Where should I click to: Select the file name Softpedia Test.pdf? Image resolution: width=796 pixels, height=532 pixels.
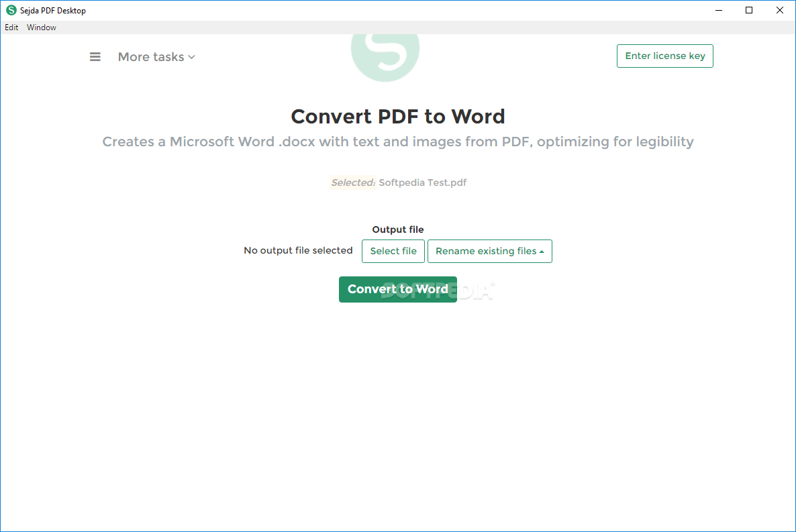click(422, 182)
